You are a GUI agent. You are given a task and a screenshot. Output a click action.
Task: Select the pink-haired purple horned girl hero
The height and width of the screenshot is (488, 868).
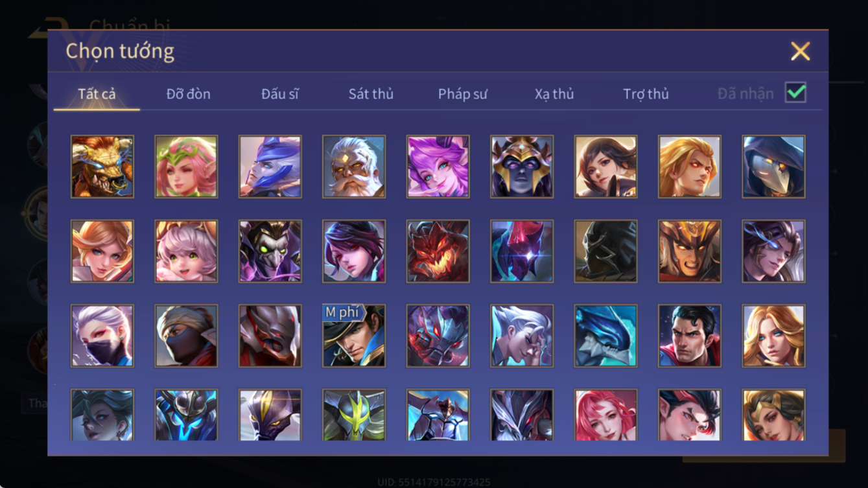click(438, 167)
